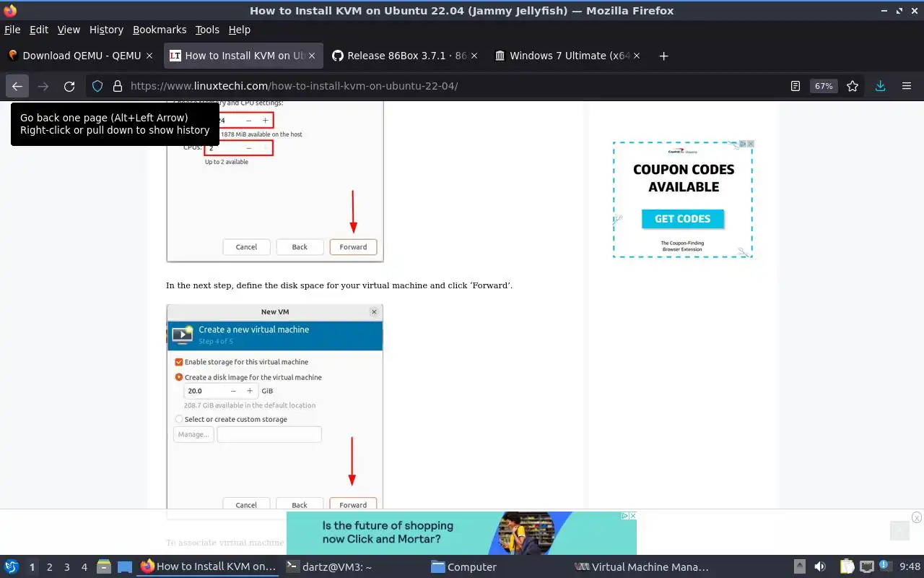Click the show desktop icon in taskbar
This screenshot has width=924, height=578.
coord(125,566)
